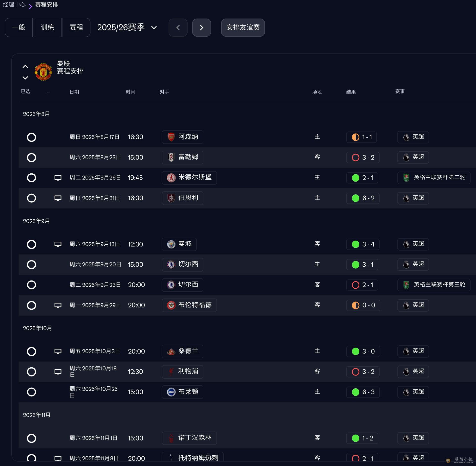Click the green win indicator for Burnley 6-2
Image resolution: width=476 pixels, height=466 pixels.
[x=355, y=198]
